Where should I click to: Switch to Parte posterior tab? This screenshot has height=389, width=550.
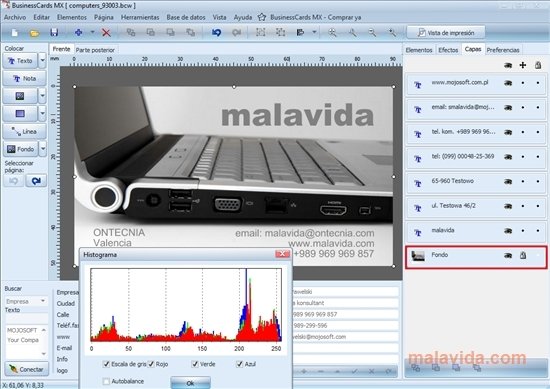click(95, 50)
